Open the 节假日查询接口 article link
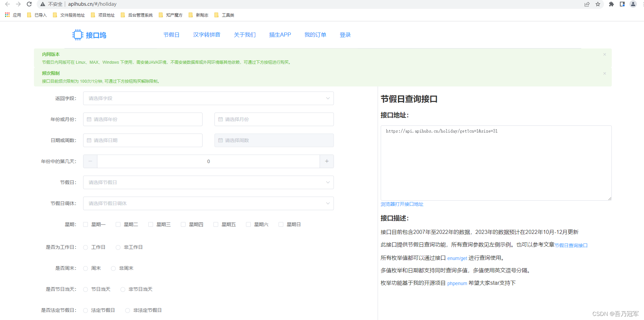 (x=571, y=245)
